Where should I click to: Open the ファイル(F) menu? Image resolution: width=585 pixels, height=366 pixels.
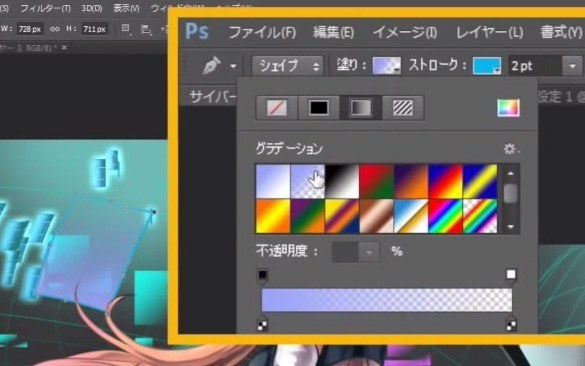pos(262,32)
